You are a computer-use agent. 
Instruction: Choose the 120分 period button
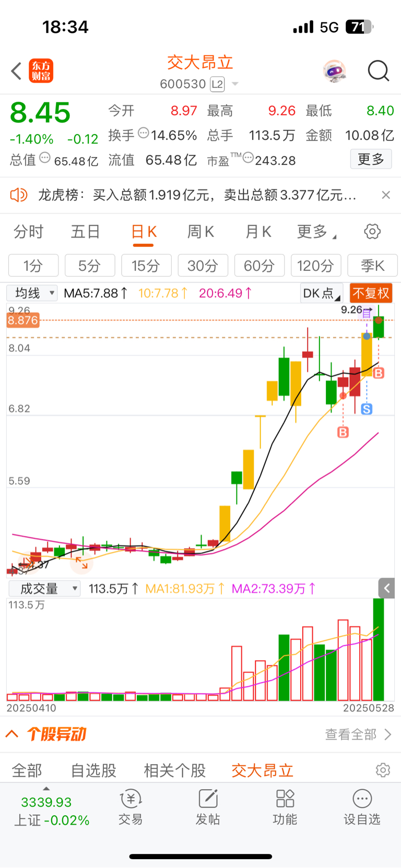pyautogui.click(x=316, y=266)
